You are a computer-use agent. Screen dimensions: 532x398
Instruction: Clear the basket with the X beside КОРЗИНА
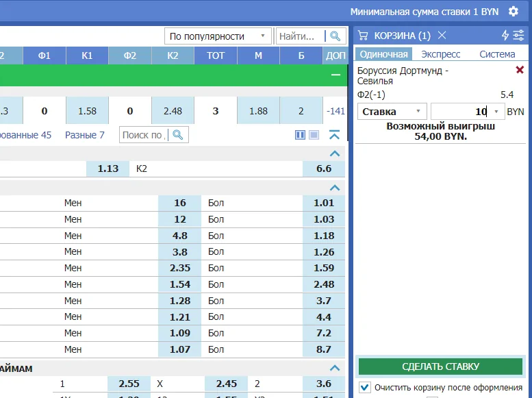point(442,36)
